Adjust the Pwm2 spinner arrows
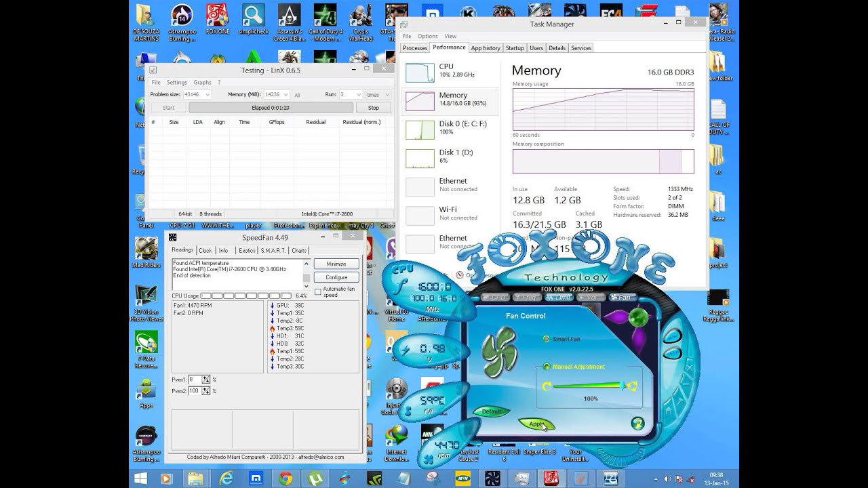 click(x=206, y=391)
